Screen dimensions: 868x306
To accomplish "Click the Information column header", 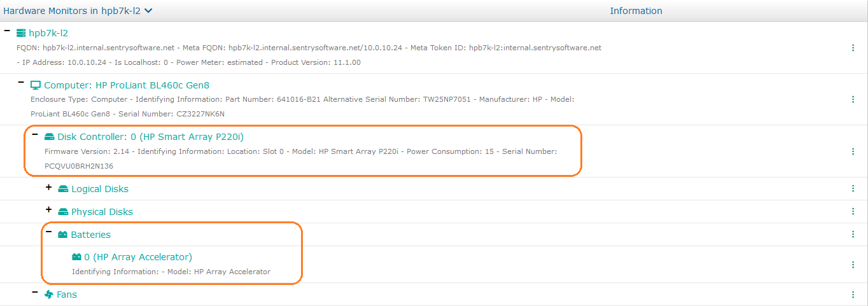I will point(636,11).
